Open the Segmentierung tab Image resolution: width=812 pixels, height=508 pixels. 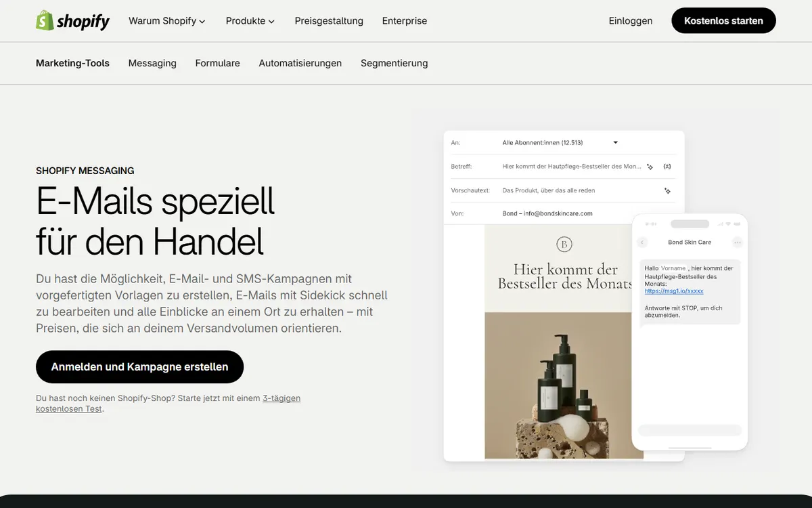tap(394, 63)
